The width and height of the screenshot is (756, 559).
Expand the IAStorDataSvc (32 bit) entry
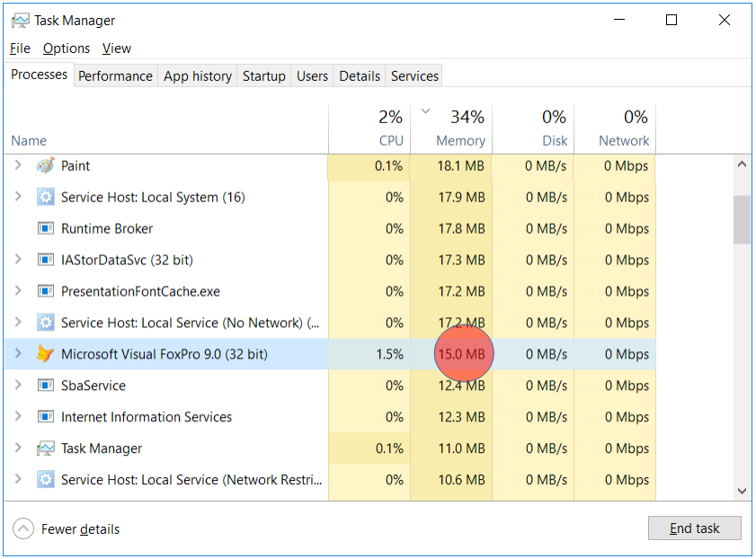pos(18,261)
